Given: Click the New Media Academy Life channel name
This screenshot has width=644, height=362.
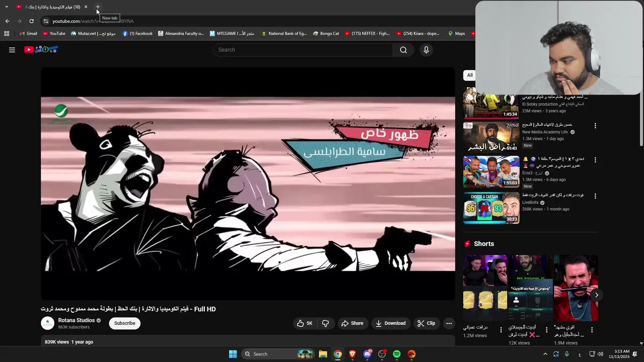Looking at the screenshot, I should click(x=545, y=132).
